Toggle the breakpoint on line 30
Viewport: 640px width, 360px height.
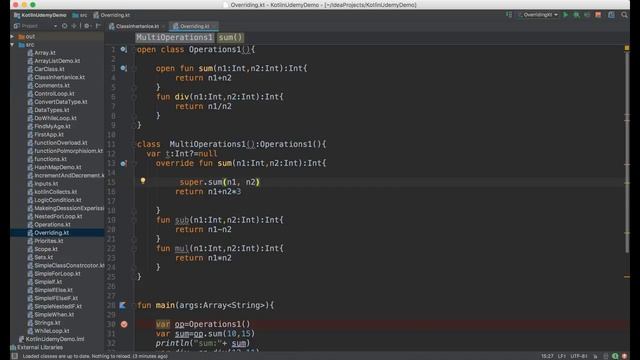click(x=124, y=324)
